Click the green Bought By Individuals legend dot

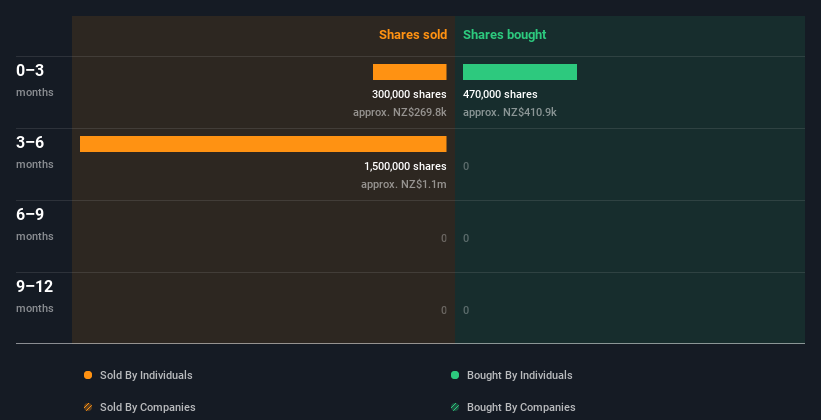tap(455, 375)
